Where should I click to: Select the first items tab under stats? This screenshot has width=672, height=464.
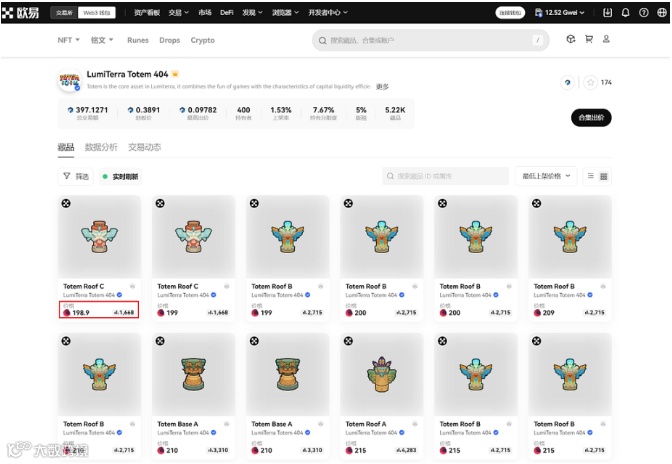coord(66,147)
